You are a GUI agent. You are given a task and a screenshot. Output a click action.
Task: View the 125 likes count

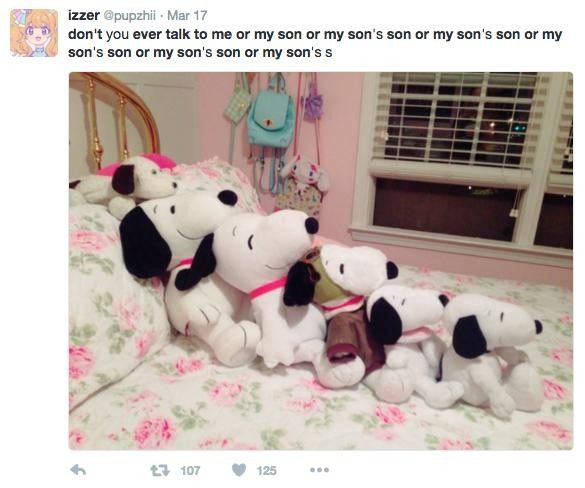266,470
